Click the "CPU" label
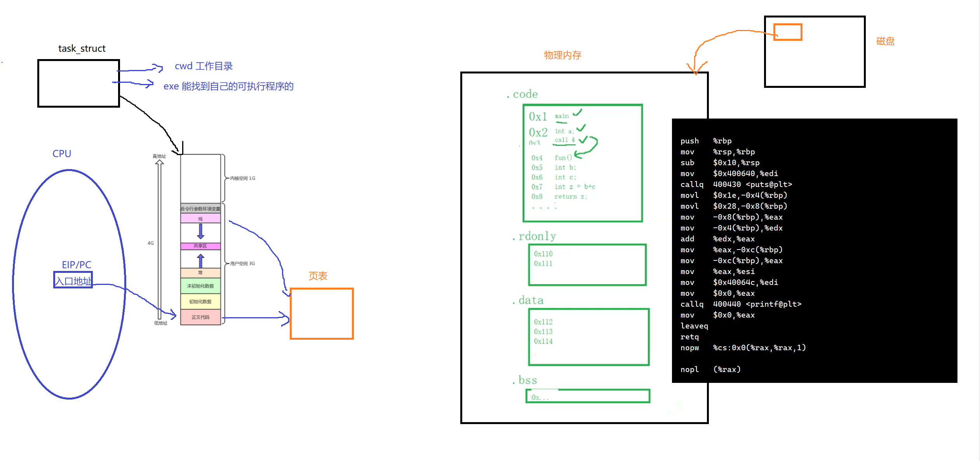980x461 pixels. 62,154
